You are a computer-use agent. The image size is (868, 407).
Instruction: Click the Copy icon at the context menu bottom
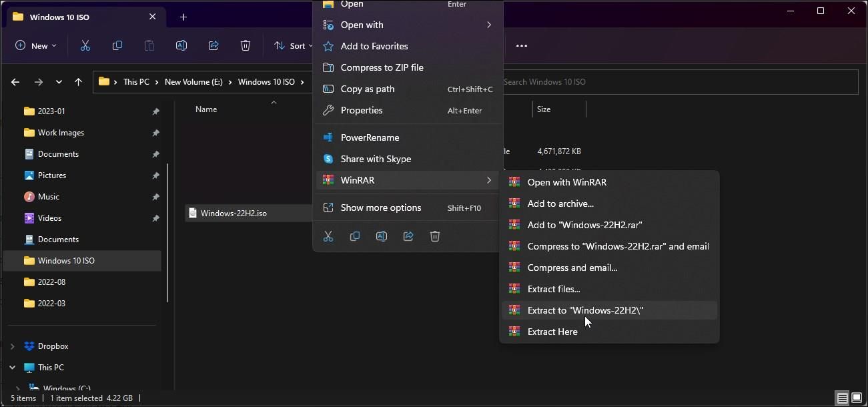(355, 236)
